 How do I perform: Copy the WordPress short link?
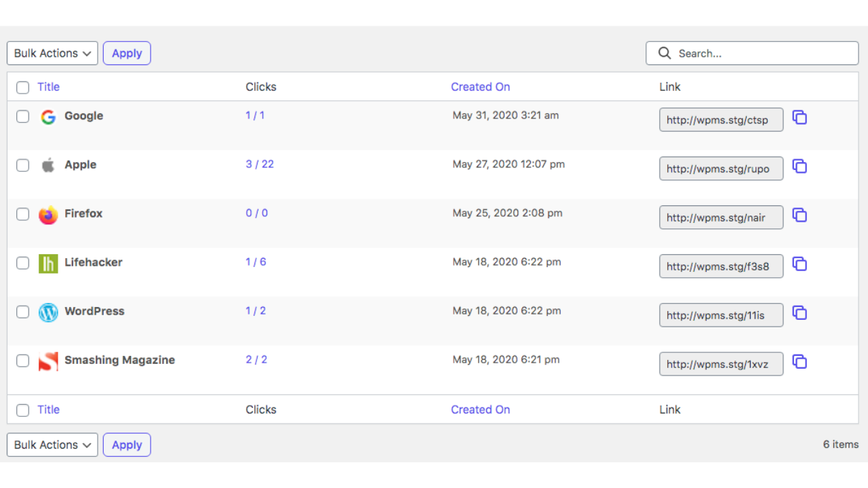800,313
